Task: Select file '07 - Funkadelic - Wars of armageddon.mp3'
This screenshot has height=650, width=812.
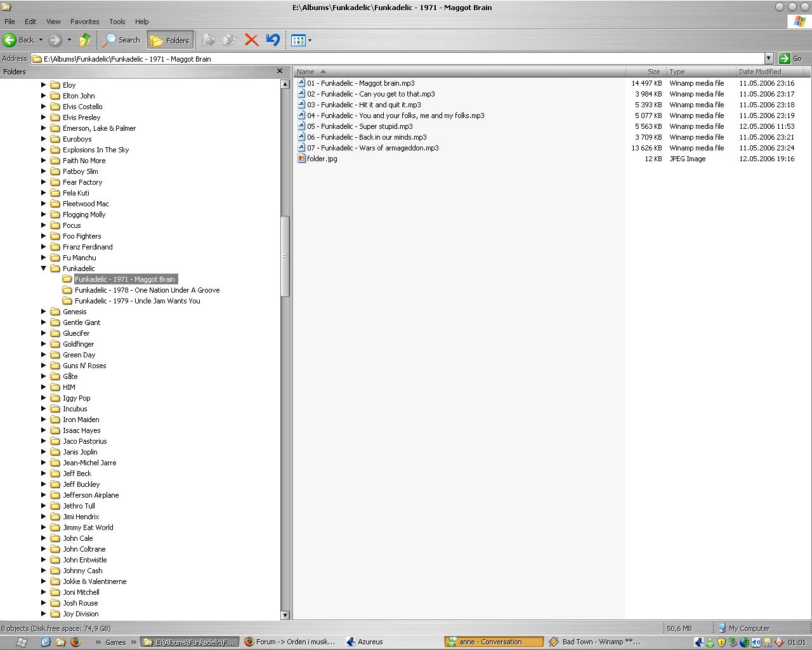Action: coord(373,148)
